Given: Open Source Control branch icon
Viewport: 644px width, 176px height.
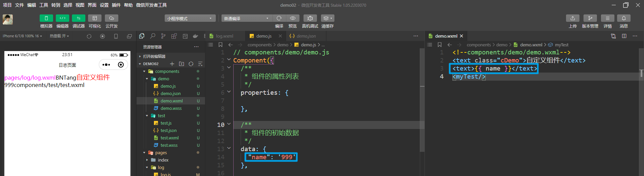Looking at the screenshot, I should (163, 36).
